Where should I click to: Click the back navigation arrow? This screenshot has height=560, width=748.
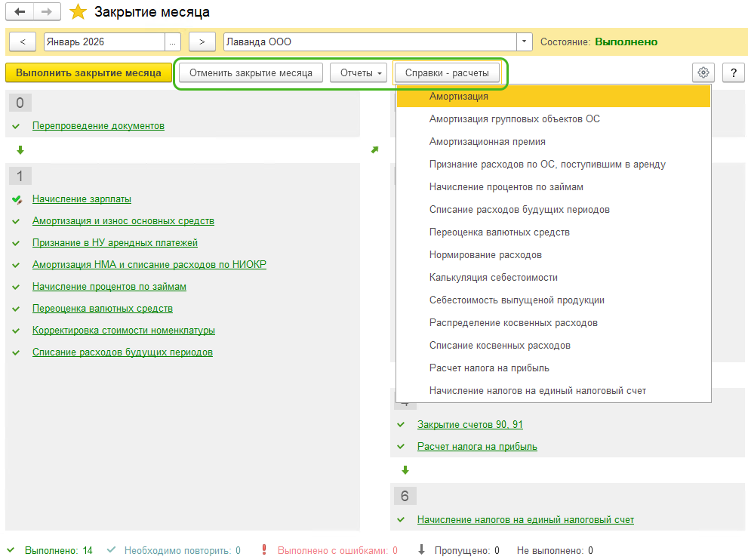[20, 12]
